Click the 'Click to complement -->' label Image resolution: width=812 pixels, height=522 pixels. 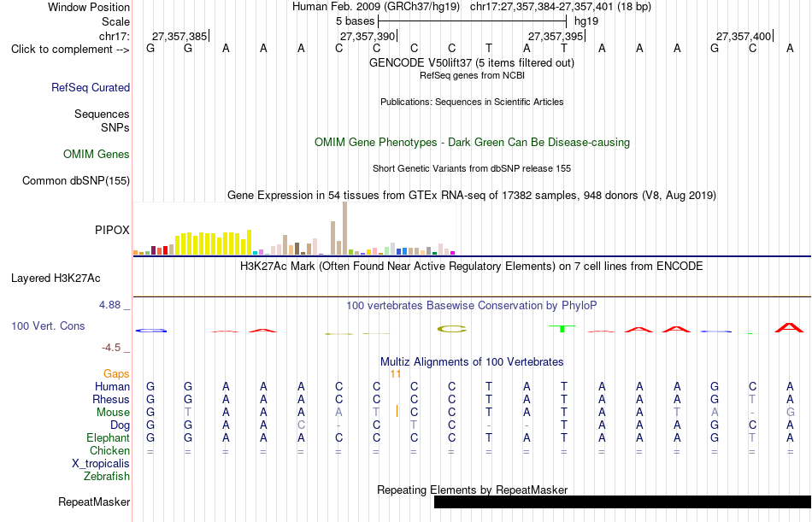pyautogui.click(x=70, y=50)
